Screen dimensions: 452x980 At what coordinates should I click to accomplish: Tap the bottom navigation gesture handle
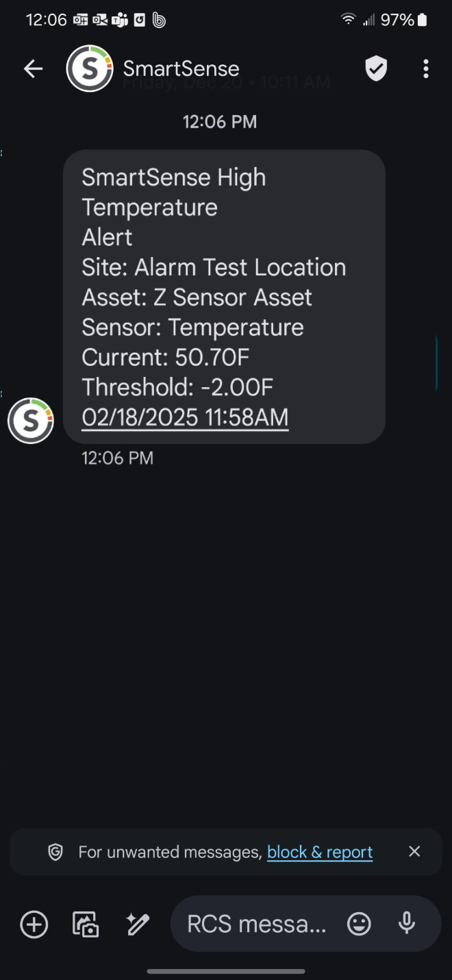226,971
